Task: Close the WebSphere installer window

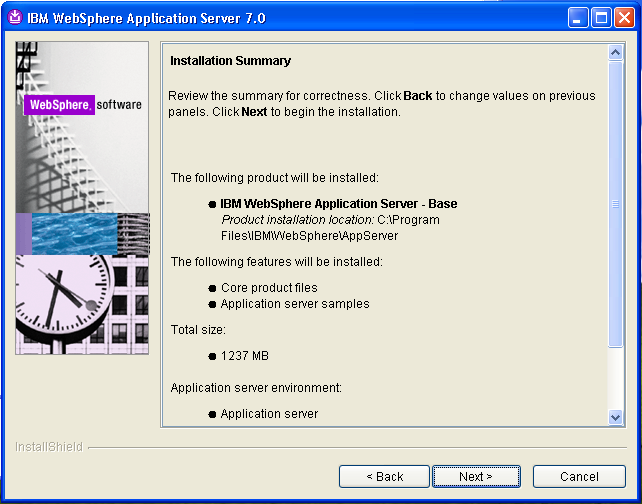Action: pos(624,18)
